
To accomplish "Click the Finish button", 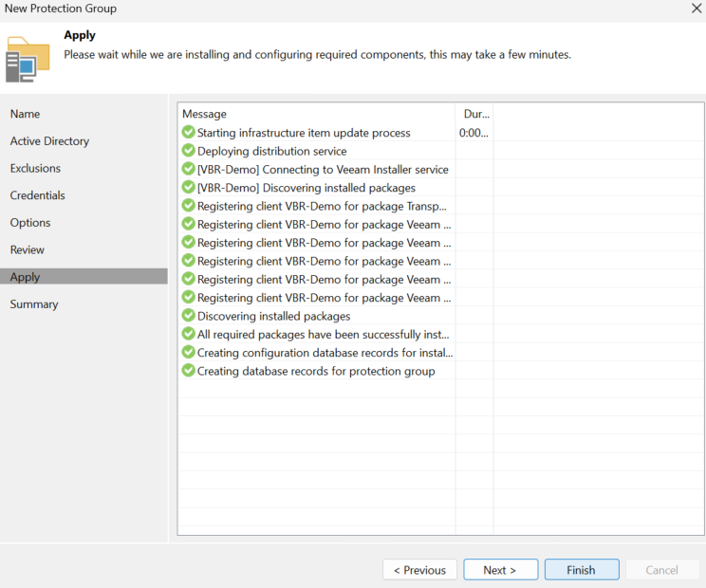I will [x=582, y=570].
